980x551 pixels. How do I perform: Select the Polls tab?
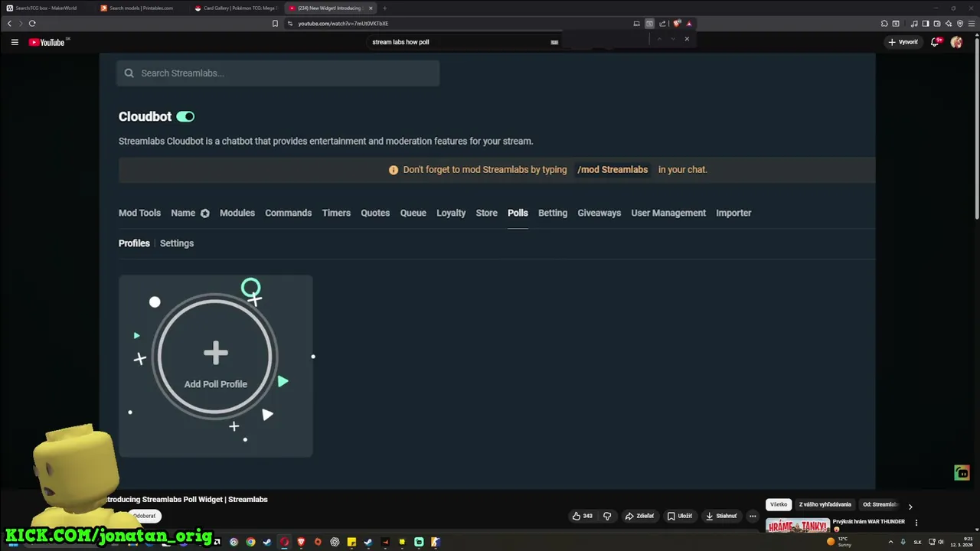coord(518,213)
